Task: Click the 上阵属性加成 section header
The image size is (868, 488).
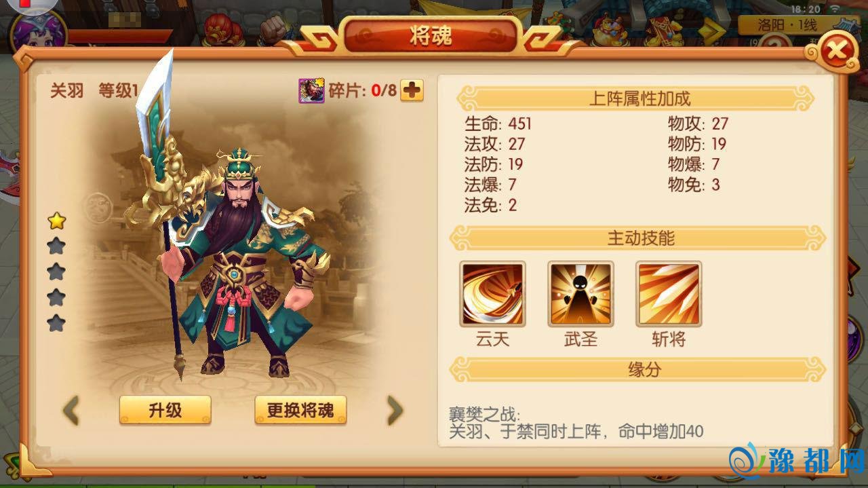Action: pos(640,98)
